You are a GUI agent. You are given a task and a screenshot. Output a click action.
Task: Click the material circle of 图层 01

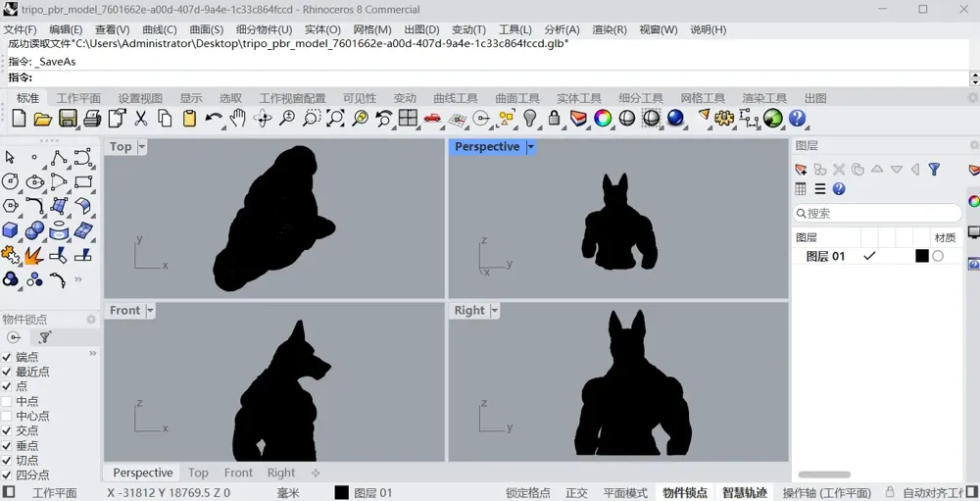click(938, 256)
